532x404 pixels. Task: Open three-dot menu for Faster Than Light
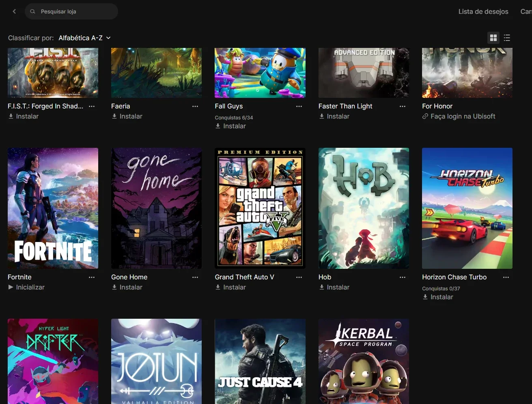coord(403,106)
